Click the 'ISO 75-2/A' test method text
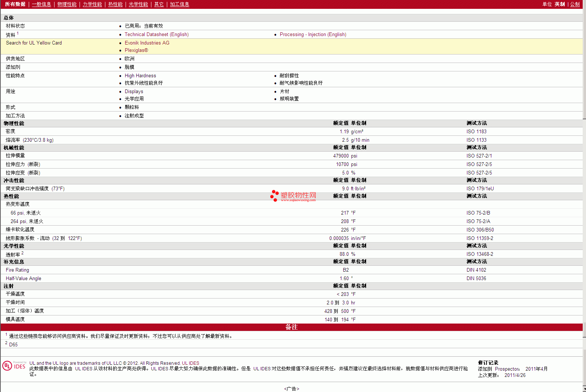The width and height of the screenshot is (586, 392). click(478, 221)
